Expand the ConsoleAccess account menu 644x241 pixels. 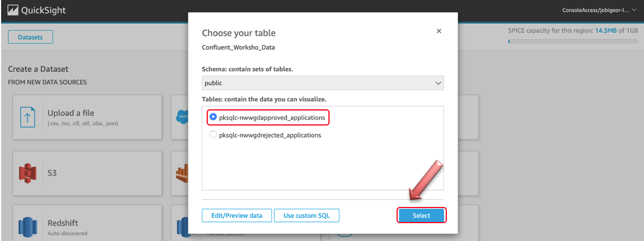[x=599, y=10]
